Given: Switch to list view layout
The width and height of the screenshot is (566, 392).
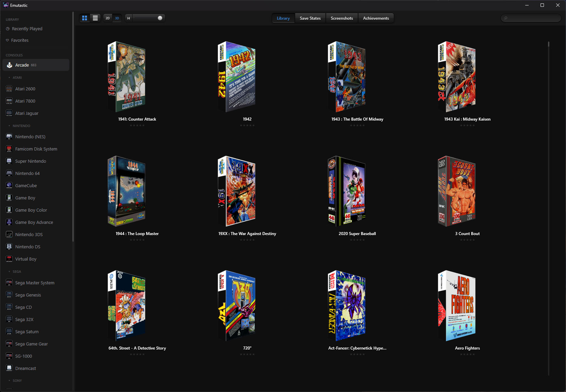Looking at the screenshot, I should coord(95,18).
